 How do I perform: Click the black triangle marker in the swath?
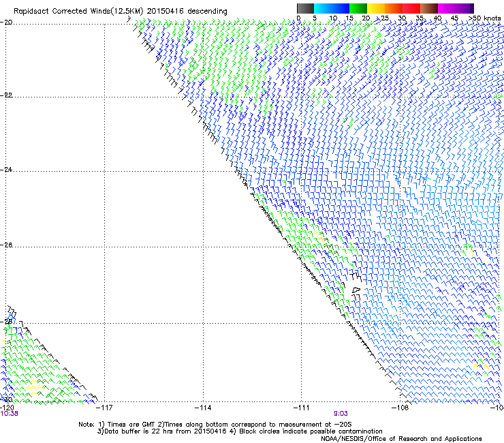[356, 290]
